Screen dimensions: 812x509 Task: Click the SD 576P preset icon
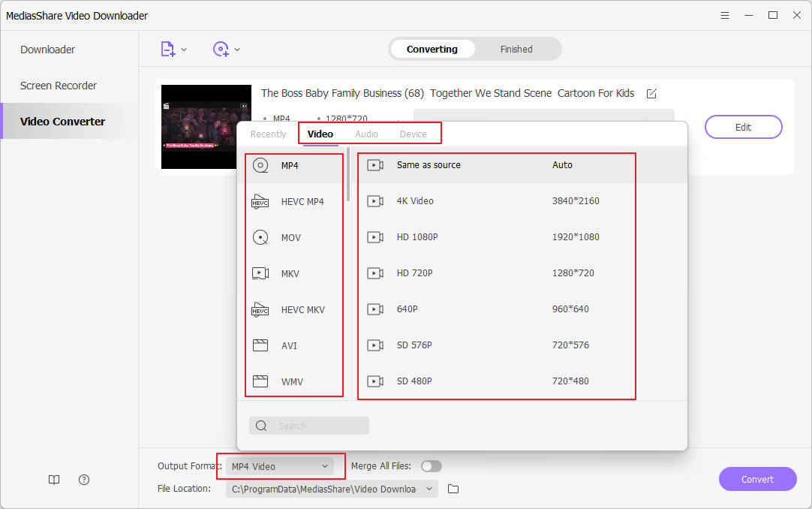(375, 345)
